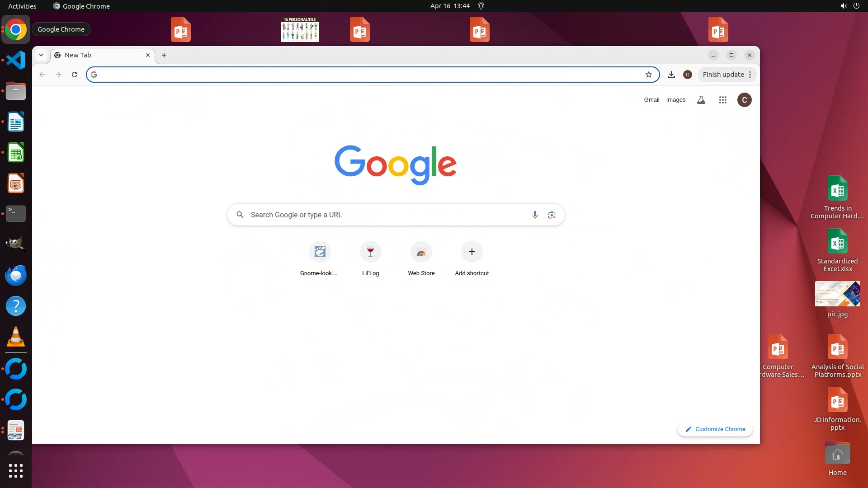This screenshot has width=868, height=488.
Task: Open Chrome three-dot menu beside Finish update
Action: [x=750, y=75]
